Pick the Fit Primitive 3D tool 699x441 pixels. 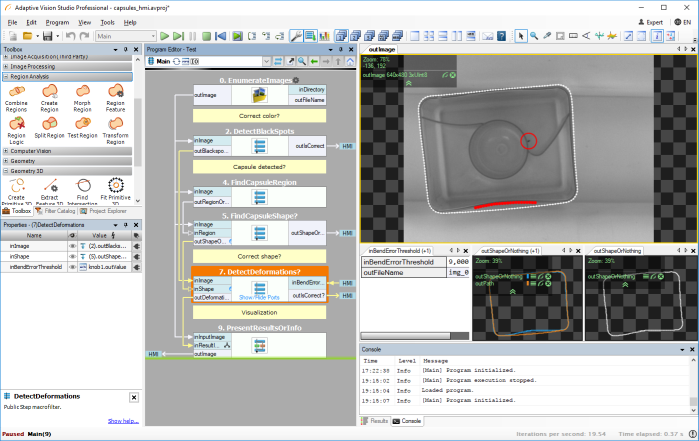(x=116, y=185)
